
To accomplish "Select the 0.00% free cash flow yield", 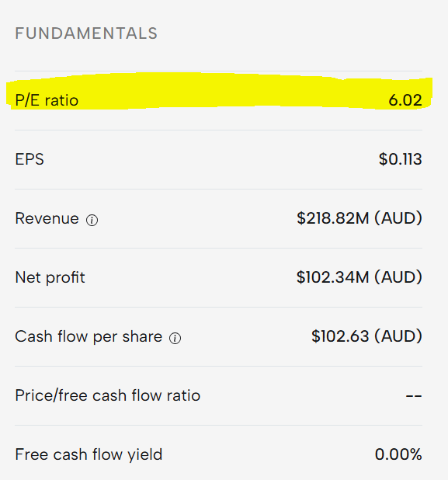I will click(398, 454).
